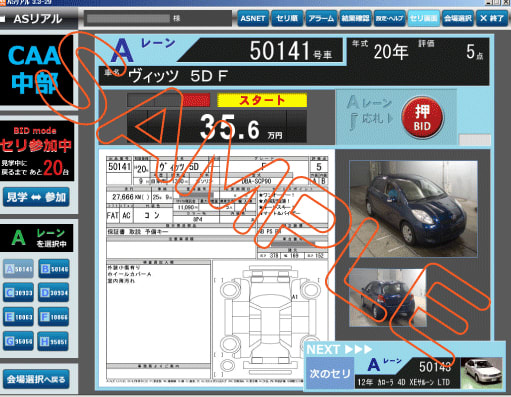Screen dimensions: 511x397
Task: Open the アラーム alarm button
Action: 321,18
